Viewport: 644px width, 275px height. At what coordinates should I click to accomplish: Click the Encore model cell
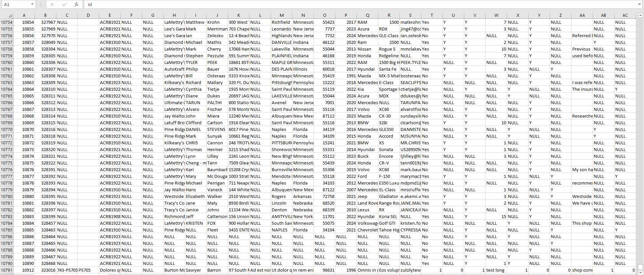tap(389, 156)
